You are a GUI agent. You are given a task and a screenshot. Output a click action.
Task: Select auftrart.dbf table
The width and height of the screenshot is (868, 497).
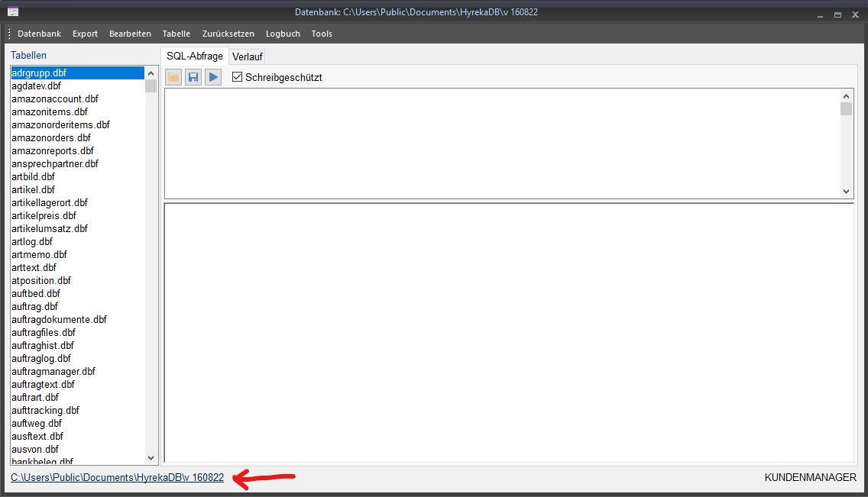coord(77,398)
